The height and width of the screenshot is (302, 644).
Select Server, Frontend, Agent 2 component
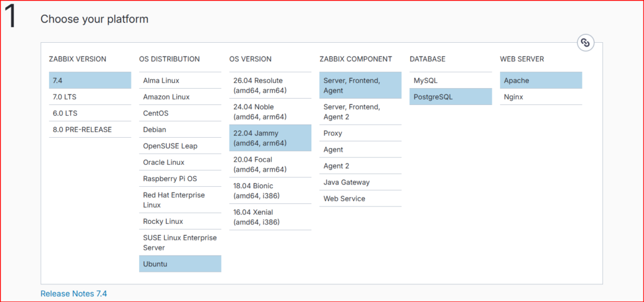click(360, 112)
